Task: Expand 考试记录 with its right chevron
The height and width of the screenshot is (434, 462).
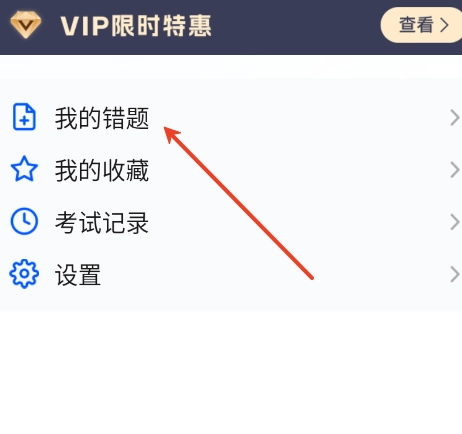Action: [x=455, y=222]
